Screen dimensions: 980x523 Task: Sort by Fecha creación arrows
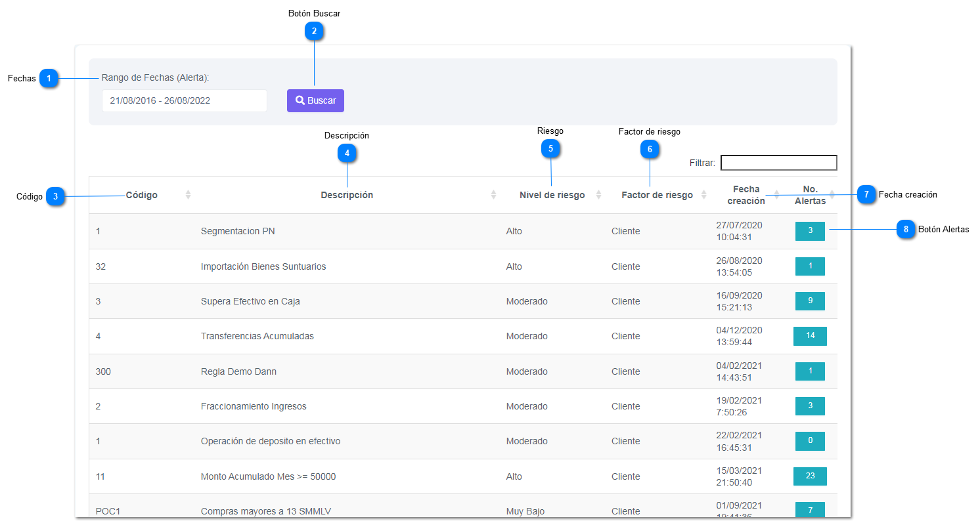(776, 195)
